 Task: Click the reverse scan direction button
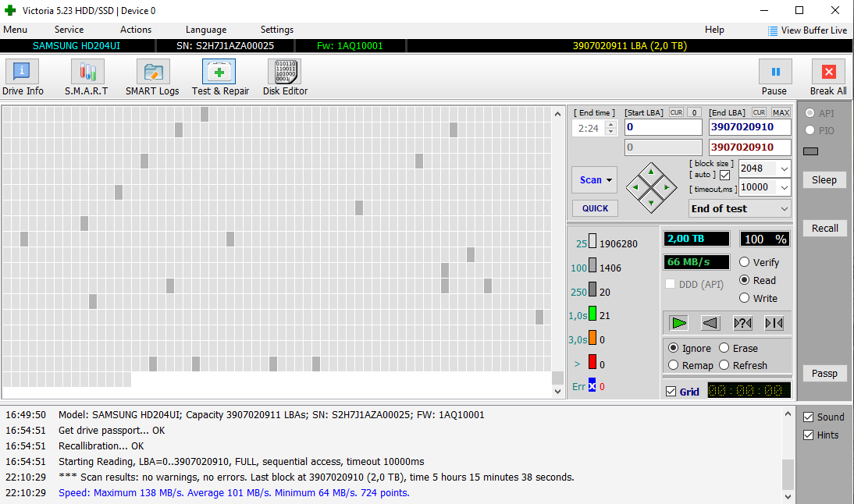coord(710,323)
